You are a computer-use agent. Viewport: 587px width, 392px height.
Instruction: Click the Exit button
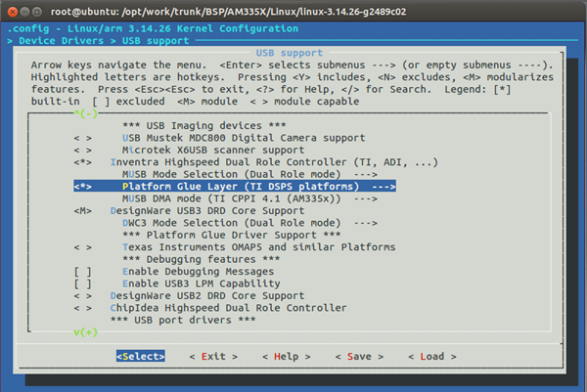(x=213, y=357)
